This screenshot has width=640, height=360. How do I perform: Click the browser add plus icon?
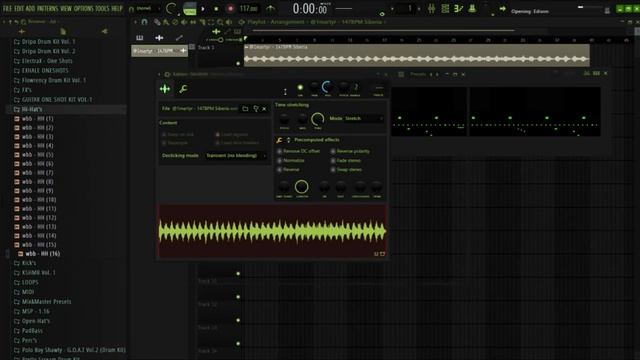pos(22,31)
